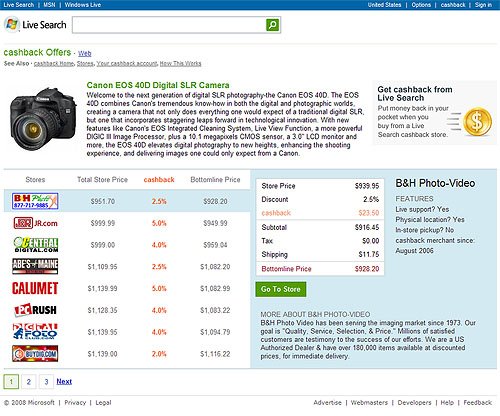Image resolution: width=500 pixels, height=416 pixels.
Task: Select the PC Rush store logo
Action: tap(35, 310)
